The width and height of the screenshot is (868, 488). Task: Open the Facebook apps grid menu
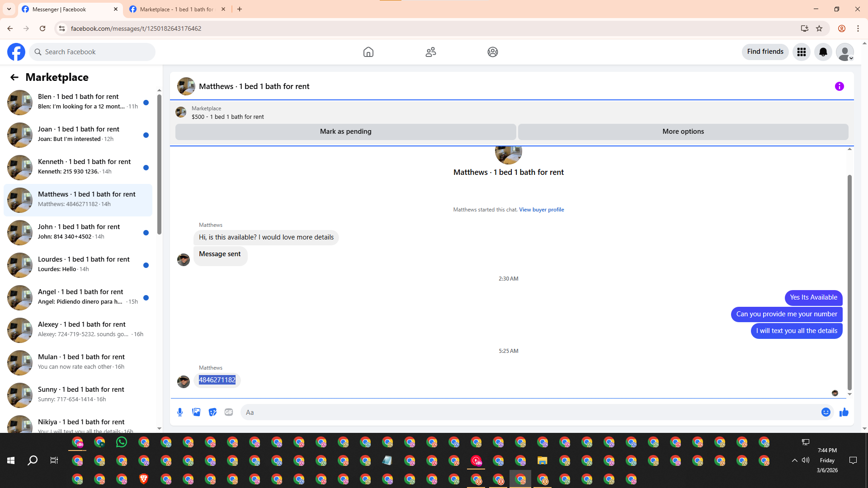tap(801, 52)
